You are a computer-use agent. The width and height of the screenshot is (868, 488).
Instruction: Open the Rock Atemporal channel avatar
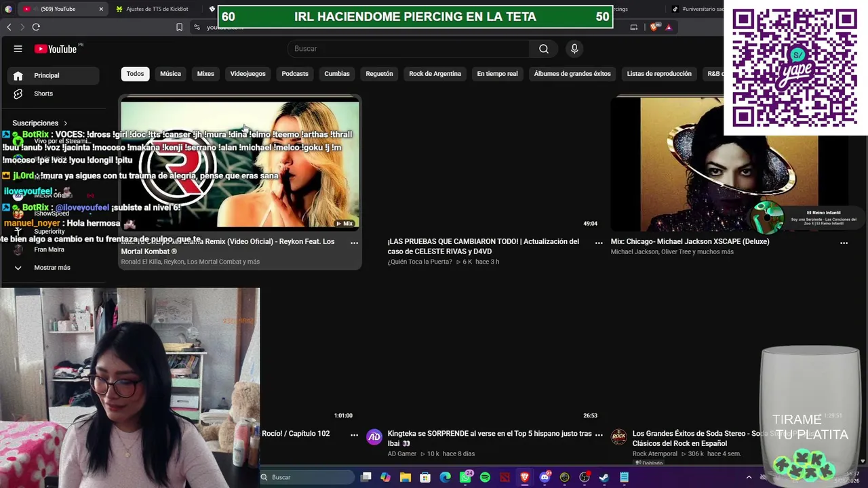(x=618, y=437)
